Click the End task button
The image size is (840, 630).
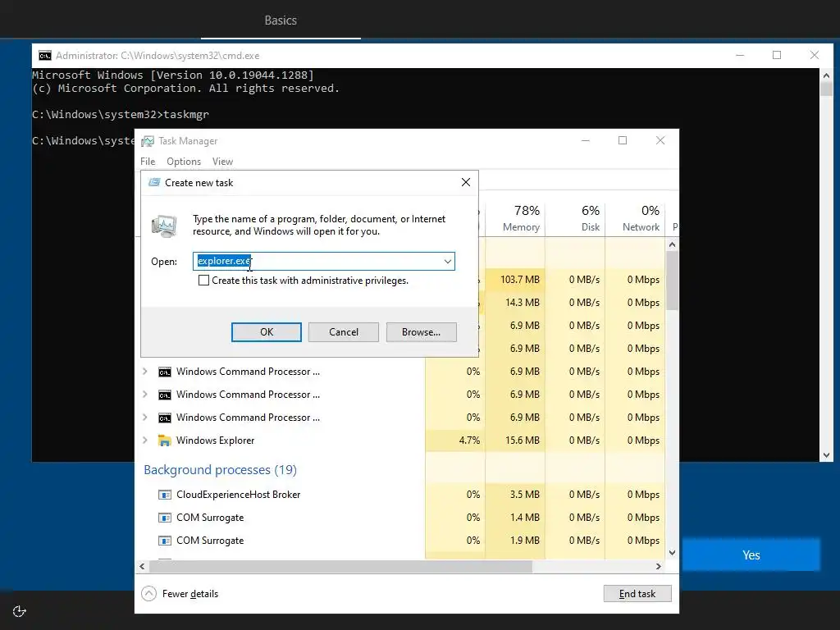click(x=637, y=594)
